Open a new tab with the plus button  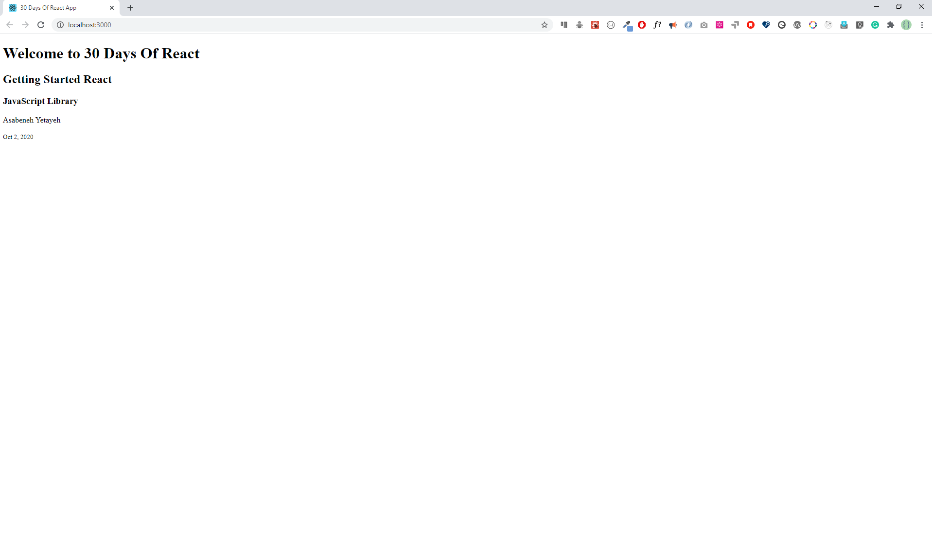click(x=130, y=7)
